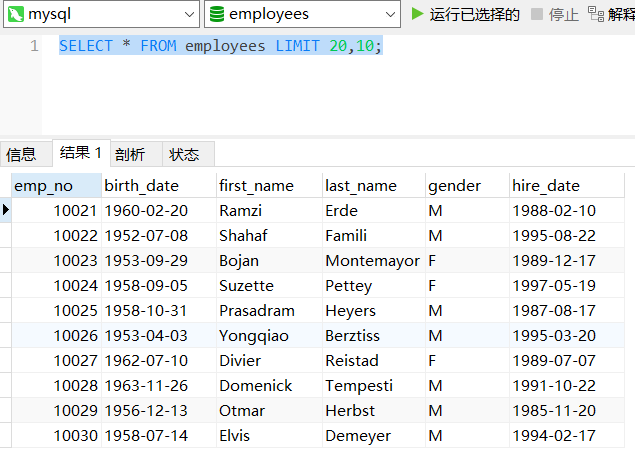635x465 pixels.
Task: Click birth date 1960-02-20
Action: [146, 211]
